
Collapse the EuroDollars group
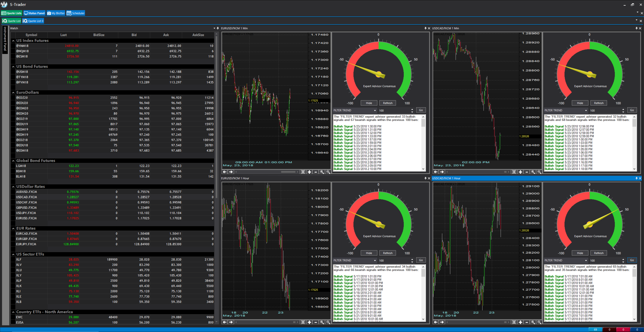point(13,92)
